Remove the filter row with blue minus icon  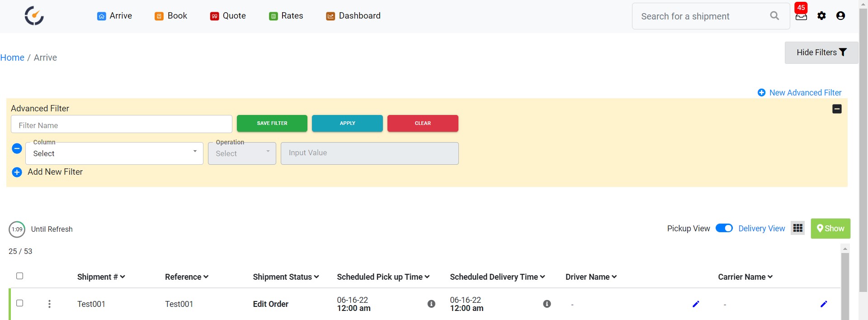pos(17,148)
